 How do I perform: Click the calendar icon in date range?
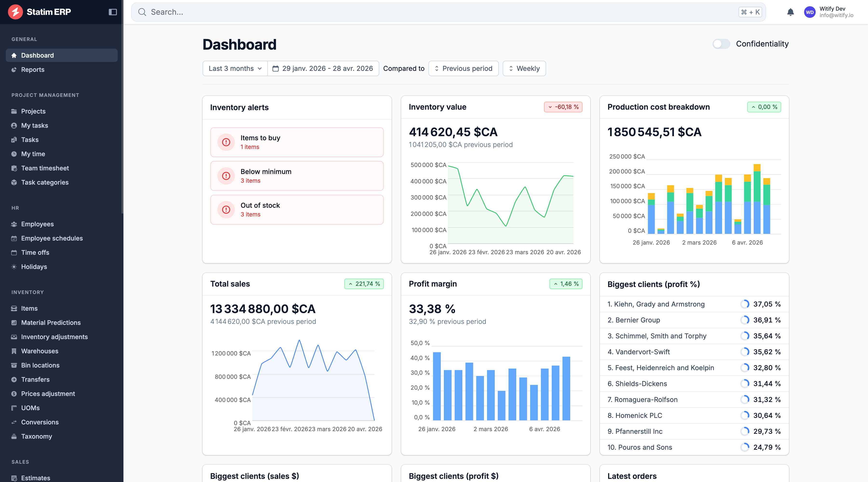276,68
